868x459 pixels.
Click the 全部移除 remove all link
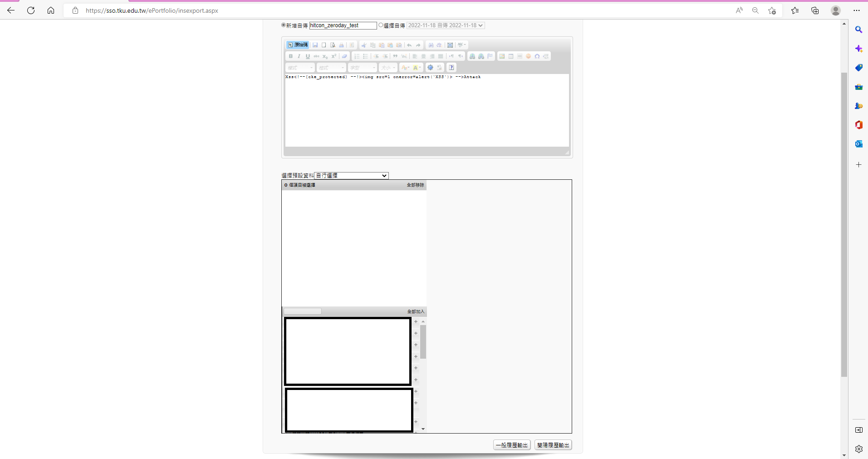pyautogui.click(x=415, y=185)
